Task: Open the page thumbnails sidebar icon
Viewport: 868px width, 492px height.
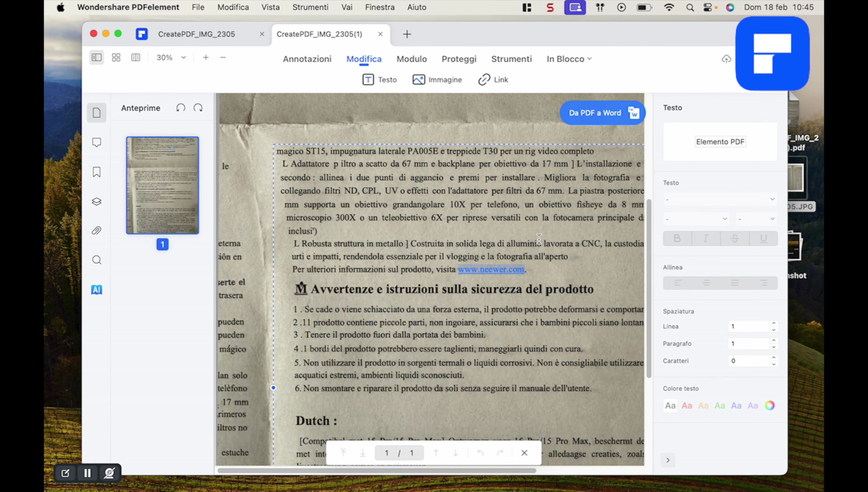Action: point(97,113)
